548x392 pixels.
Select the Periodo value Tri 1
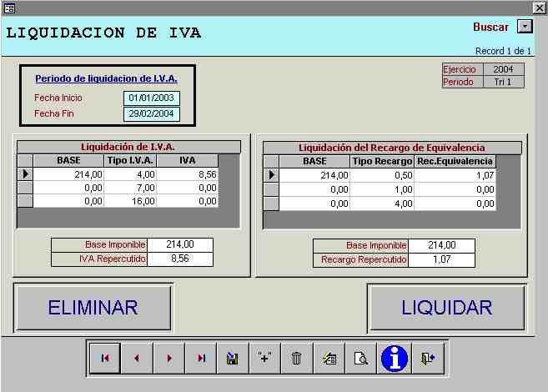coord(503,82)
